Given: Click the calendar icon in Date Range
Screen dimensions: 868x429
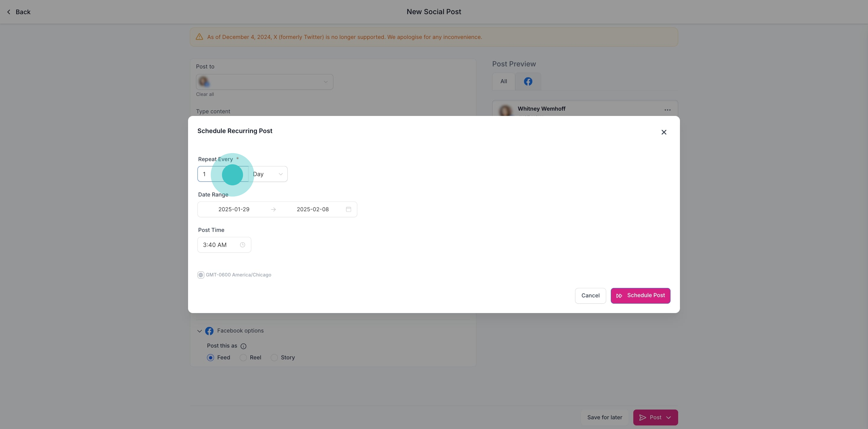Looking at the screenshot, I should click(x=348, y=209).
